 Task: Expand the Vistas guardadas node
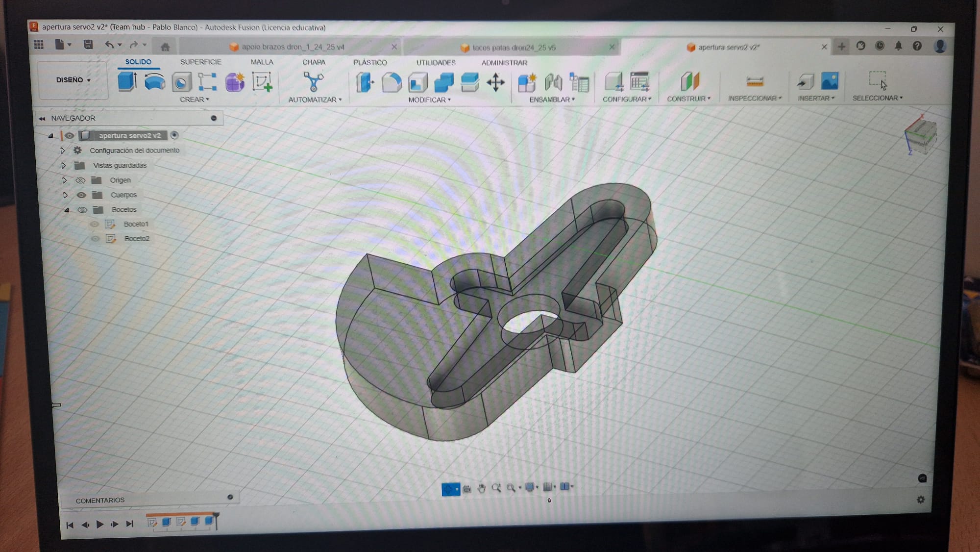(x=63, y=166)
